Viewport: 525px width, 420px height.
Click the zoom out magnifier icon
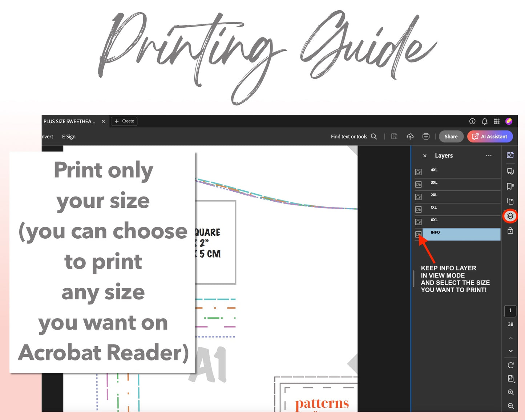[x=510, y=406]
